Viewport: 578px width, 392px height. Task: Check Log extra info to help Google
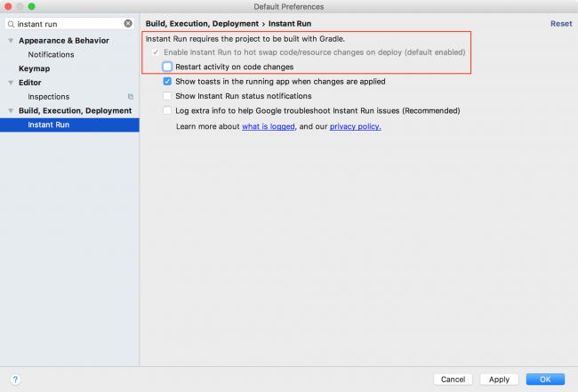coord(167,110)
